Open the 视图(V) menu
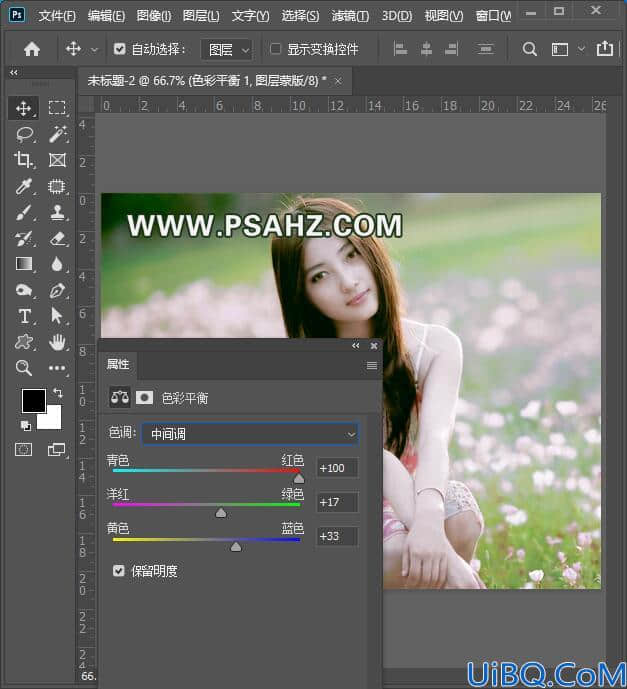This screenshot has height=689, width=627. pos(443,16)
